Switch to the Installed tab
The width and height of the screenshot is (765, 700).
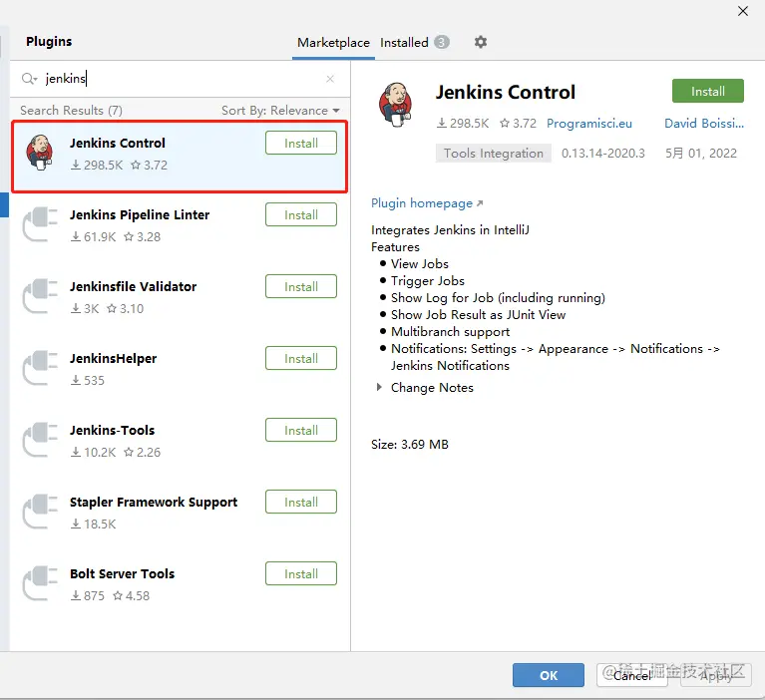tap(414, 43)
